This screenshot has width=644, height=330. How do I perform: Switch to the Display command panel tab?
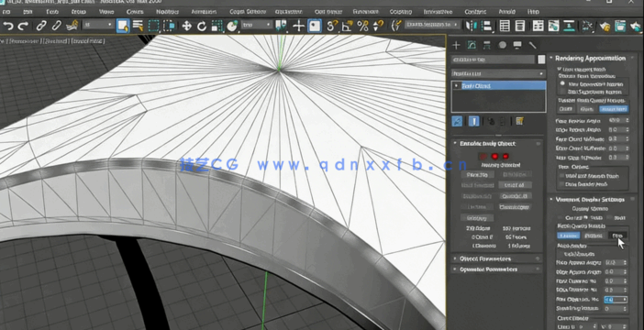517,45
